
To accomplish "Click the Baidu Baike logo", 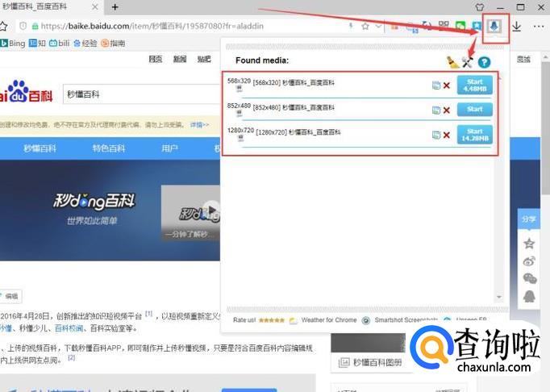I will point(27,92).
